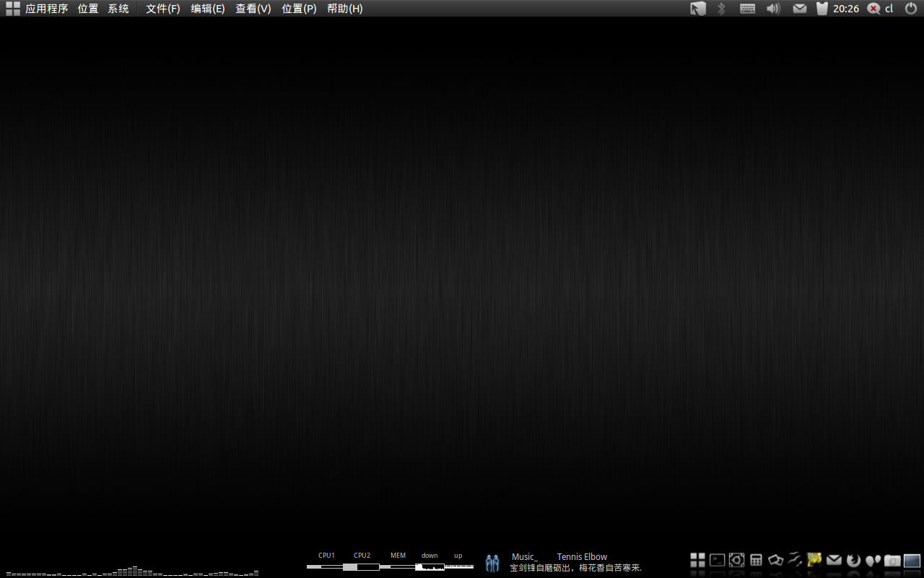Click the CPU1 usage bar
This screenshot has width=924, height=578.
pyautogui.click(x=325, y=567)
